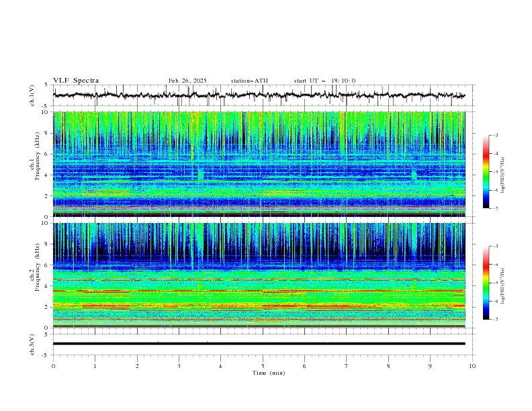
Task: Click the "ch.3(V)" axis label
Action: point(32,345)
